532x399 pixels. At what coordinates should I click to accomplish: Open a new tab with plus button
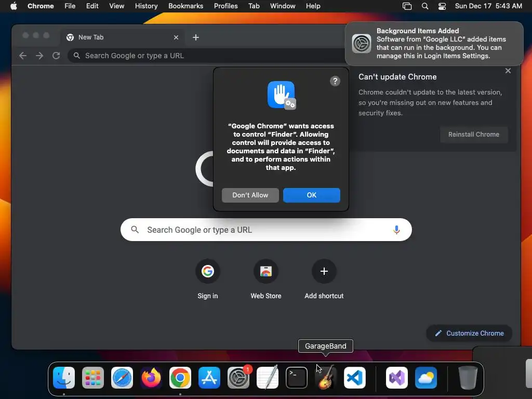click(x=196, y=37)
